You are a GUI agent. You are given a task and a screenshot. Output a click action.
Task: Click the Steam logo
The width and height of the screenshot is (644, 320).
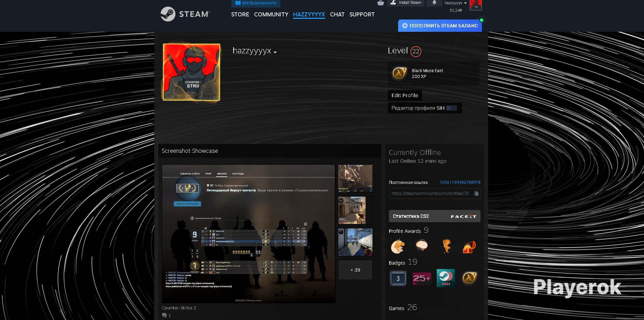[185, 14]
